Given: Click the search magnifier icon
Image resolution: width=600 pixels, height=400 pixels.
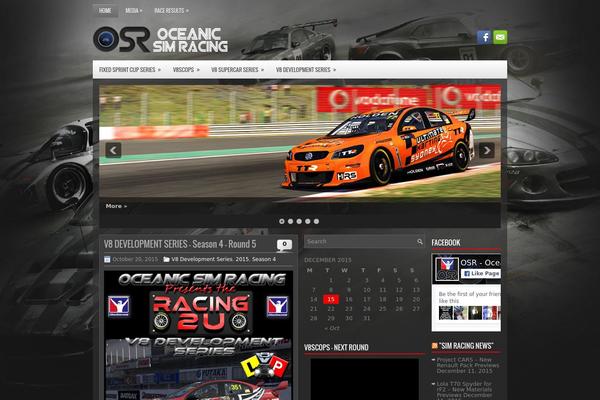Looking at the screenshot, I should [420, 242].
